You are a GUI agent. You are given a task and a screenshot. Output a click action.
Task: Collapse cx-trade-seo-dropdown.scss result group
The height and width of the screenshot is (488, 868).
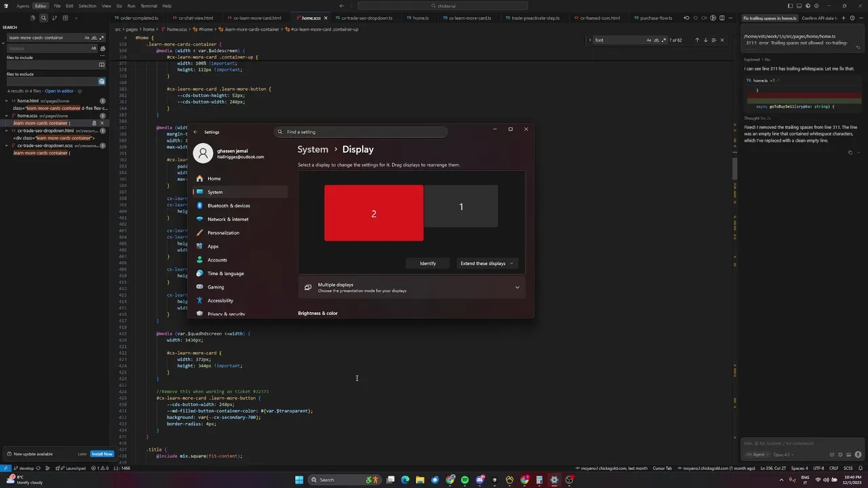point(6,146)
